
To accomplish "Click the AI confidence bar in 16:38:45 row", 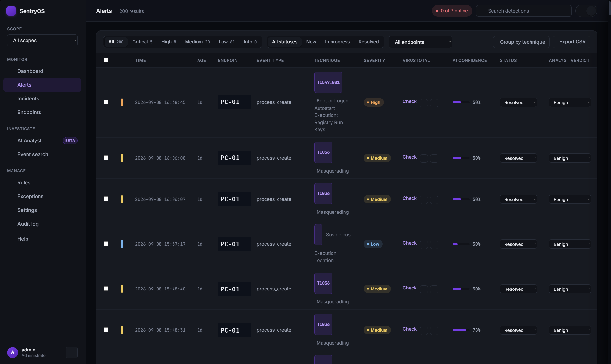I will (461, 102).
